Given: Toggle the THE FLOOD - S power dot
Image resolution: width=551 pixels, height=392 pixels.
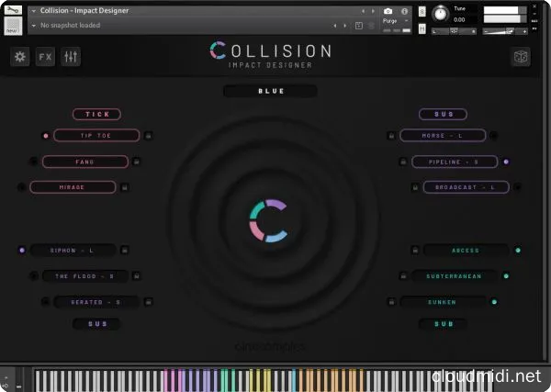Looking at the screenshot, I should 34,276.
